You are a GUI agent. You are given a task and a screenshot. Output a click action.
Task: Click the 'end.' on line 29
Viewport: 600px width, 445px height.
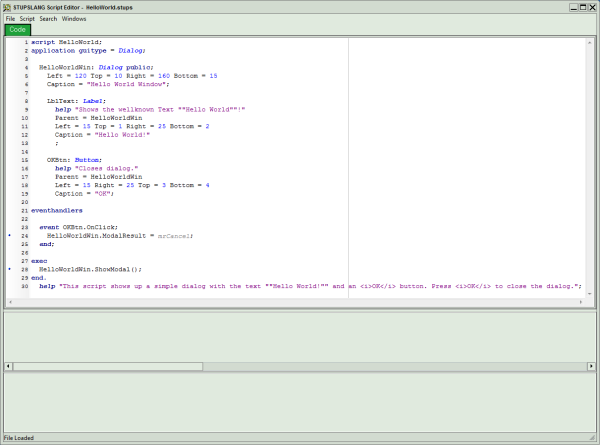tap(39, 278)
